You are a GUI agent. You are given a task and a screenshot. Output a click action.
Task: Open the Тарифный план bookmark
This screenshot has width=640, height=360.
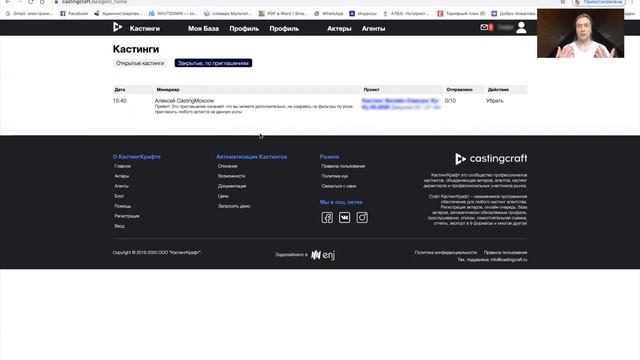tap(461, 13)
